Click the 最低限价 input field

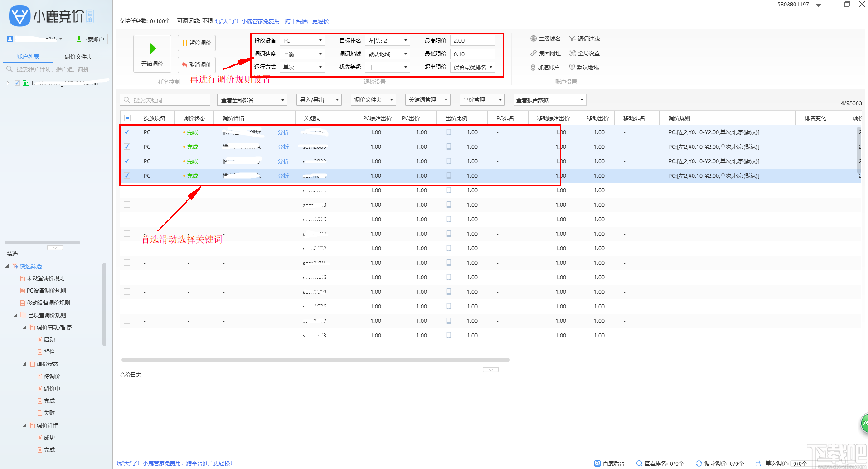pyautogui.click(x=472, y=54)
